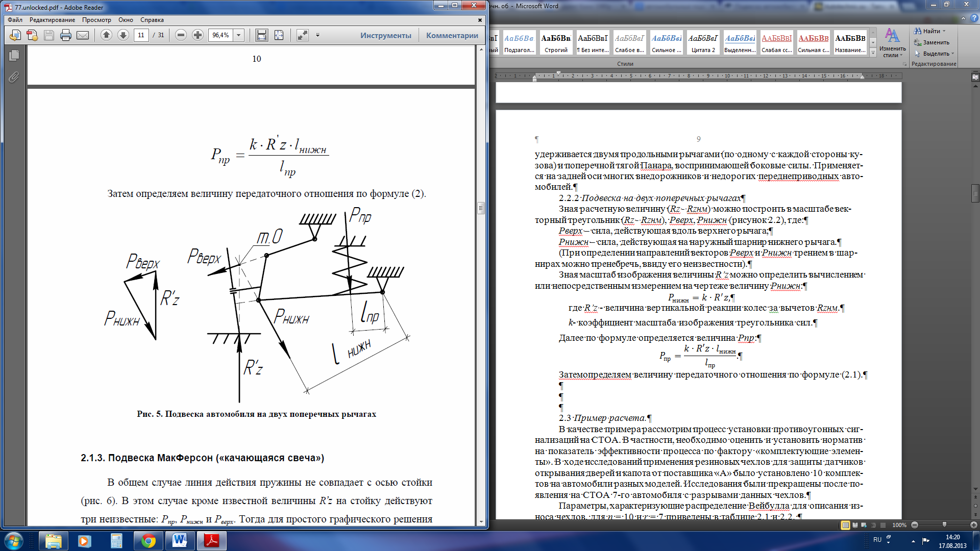Zoom out with the Word status bar minus
This screenshot has height=551, width=980.
click(915, 525)
